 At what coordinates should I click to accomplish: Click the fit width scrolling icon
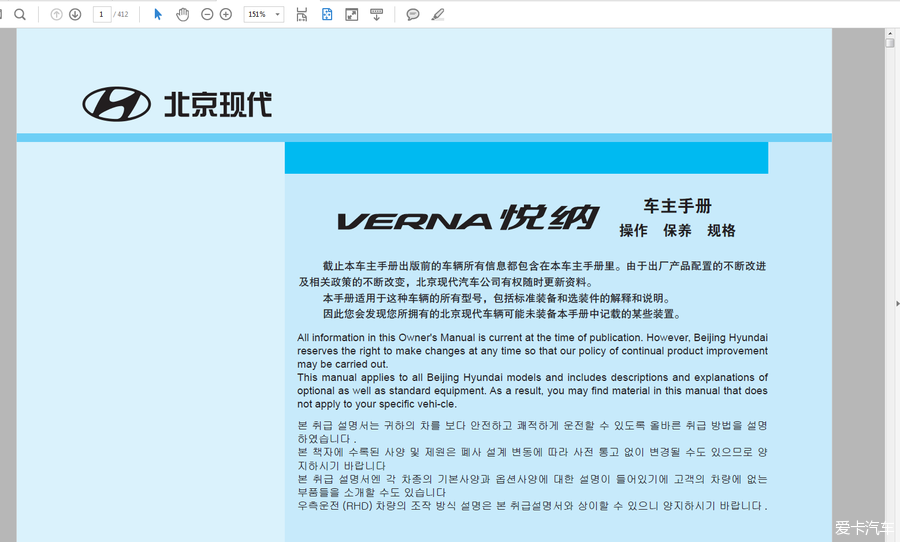pos(302,14)
